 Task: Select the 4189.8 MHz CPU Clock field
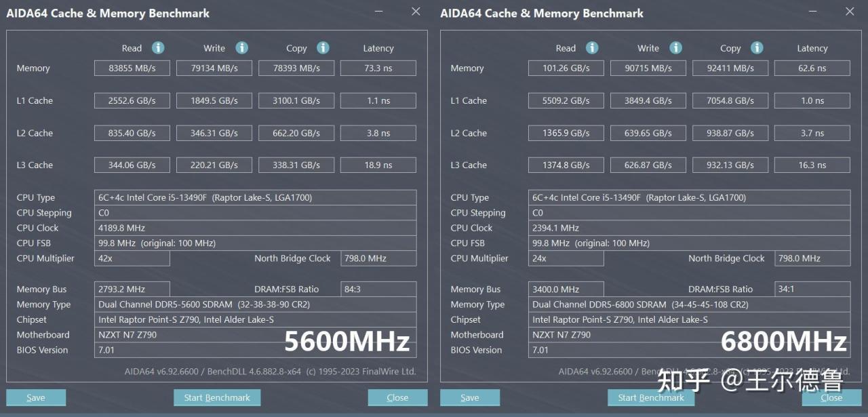[x=257, y=228]
